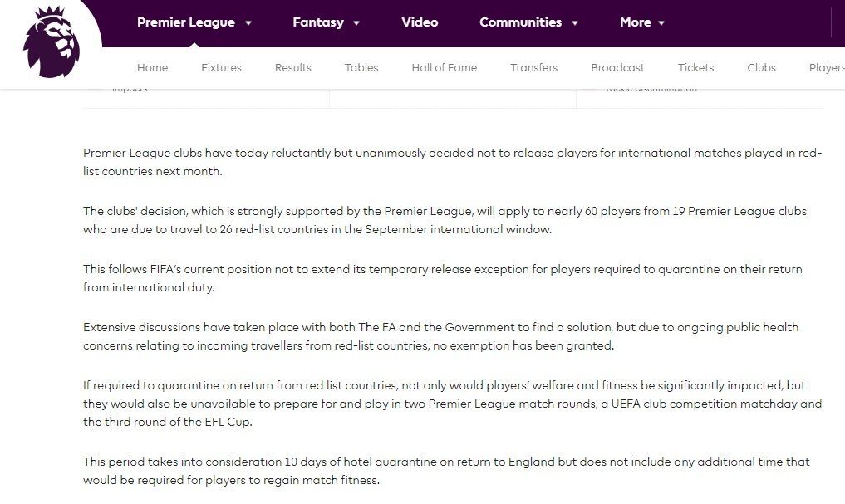
Task: Open the Transfers page
Action: (533, 67)
